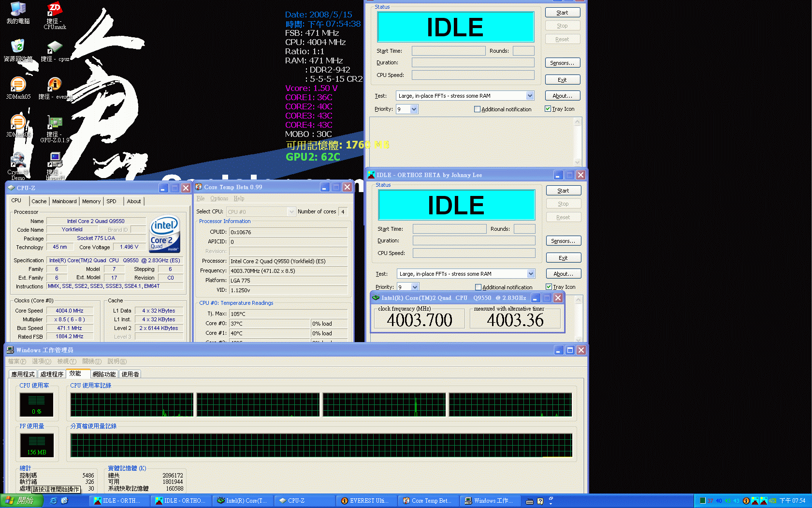This screenshot has width=812, height=508.
Task: Click the ORTHOS title bar icon
Action: coord(371,175)
